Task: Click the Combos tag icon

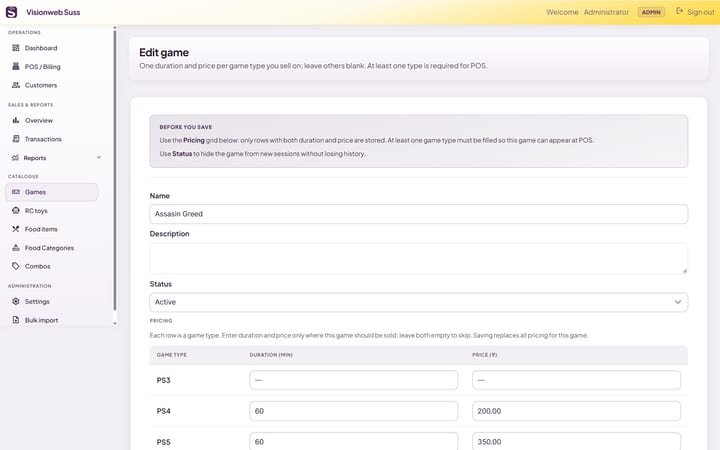Action: tap(16, 266)
